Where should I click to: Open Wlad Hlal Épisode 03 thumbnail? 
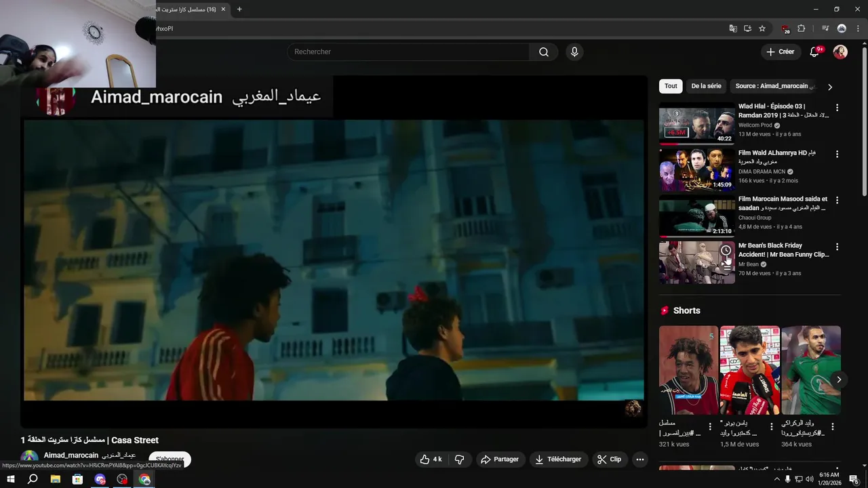click(696, 123)
